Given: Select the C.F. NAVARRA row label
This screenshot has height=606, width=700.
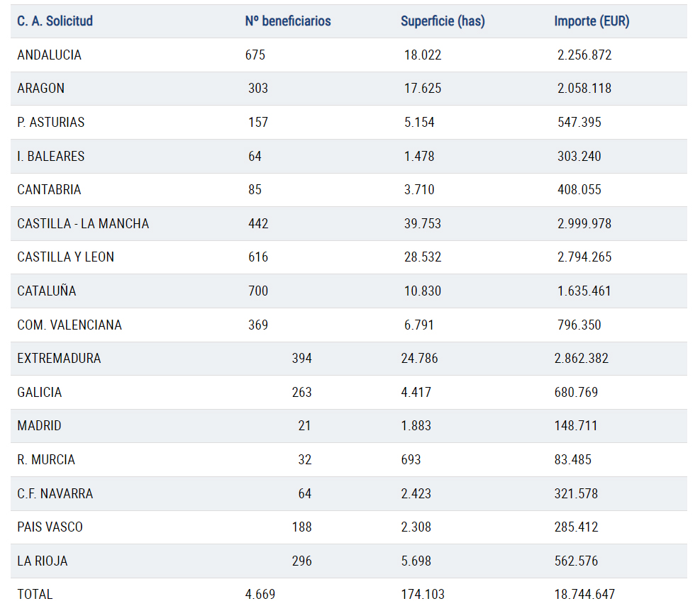Looking at the screenshot, I should click(x=55, y=494).
